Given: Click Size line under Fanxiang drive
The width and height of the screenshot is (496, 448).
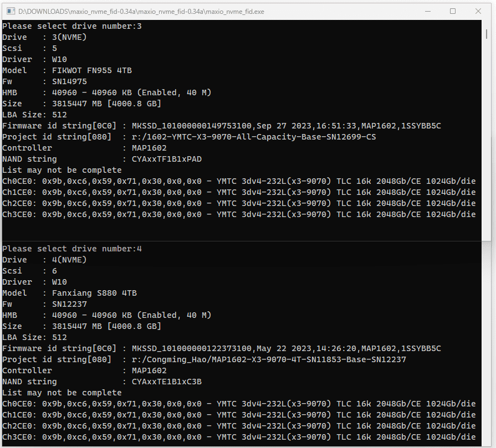Looking at the screenshot, I should point(81,326).
